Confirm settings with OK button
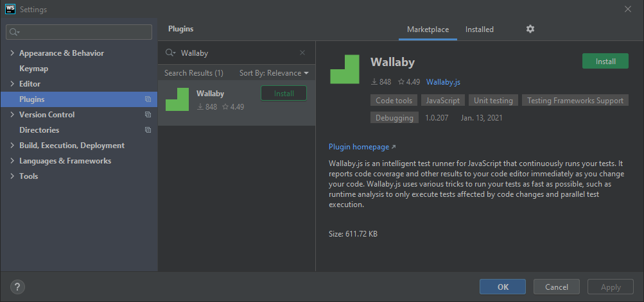 pos(503,287)
